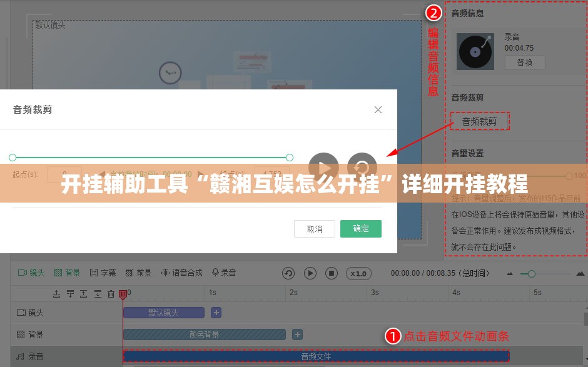Click the 音量设置 section heading

[x=468, y=153]
